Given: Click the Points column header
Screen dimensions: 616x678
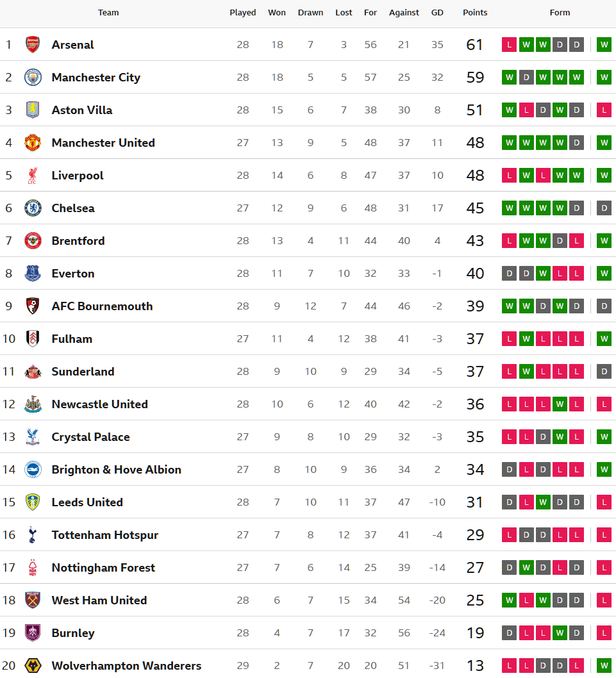Looking at the screenshot, I should click(x=475, y=13).
